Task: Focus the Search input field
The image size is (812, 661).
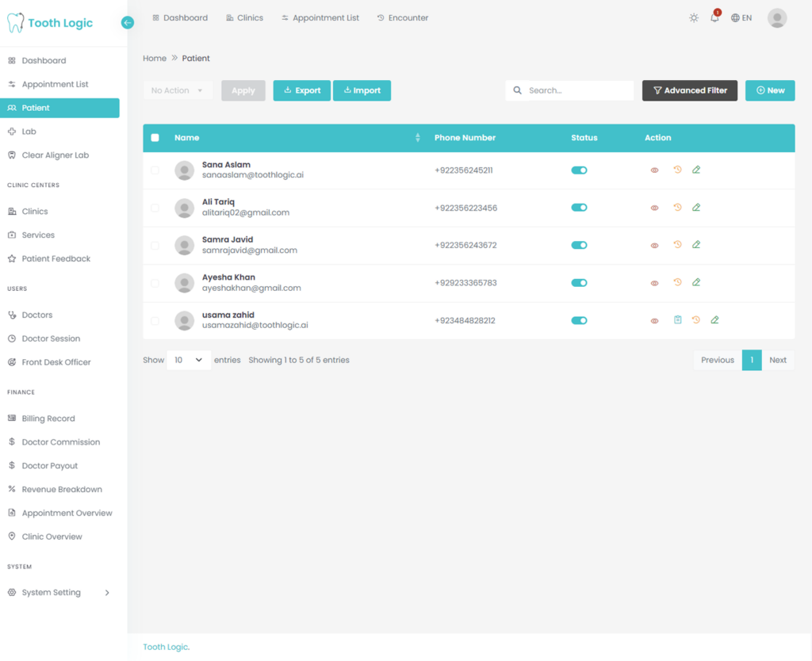Action: (x=569, y=90)
